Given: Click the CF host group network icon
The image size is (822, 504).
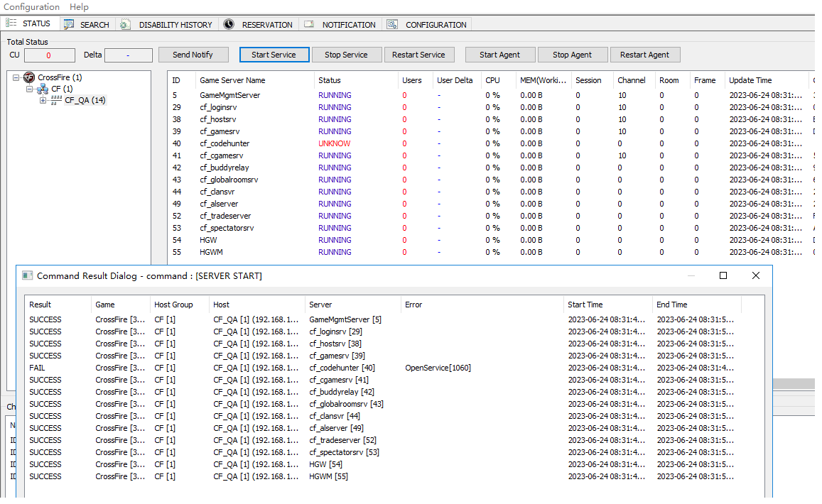Looking at the screenshot, I should point(43,89).
